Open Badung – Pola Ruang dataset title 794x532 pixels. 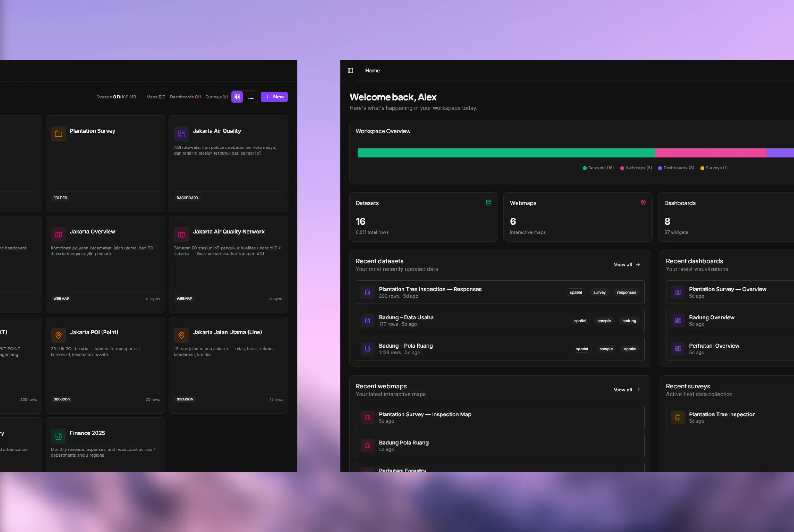pyautogui.click(x=406, y=346)
